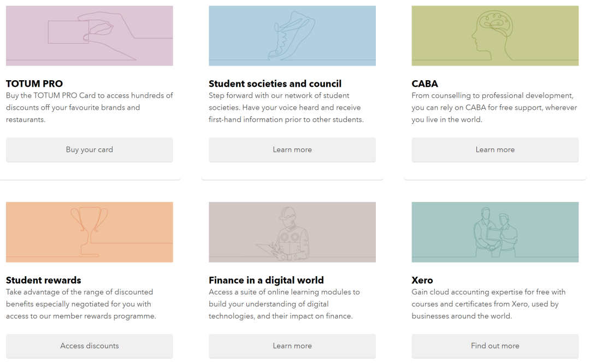This screenshot has width=590, height=364.
Task: Select the Student rewards heading
Action: 44,280
